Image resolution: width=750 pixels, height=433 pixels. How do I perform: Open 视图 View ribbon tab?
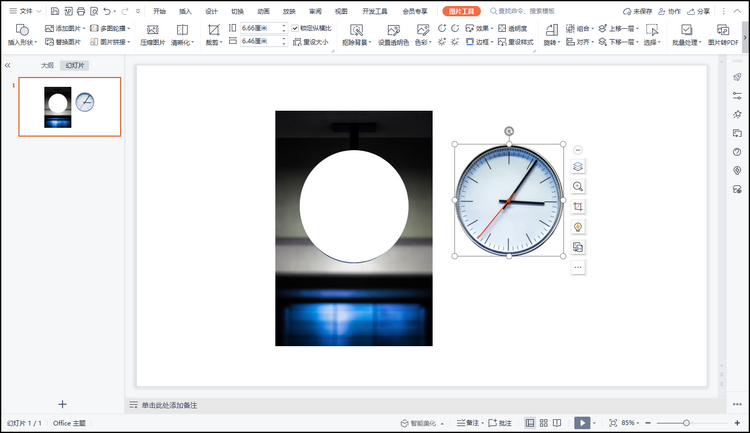[x=341, y=11]
